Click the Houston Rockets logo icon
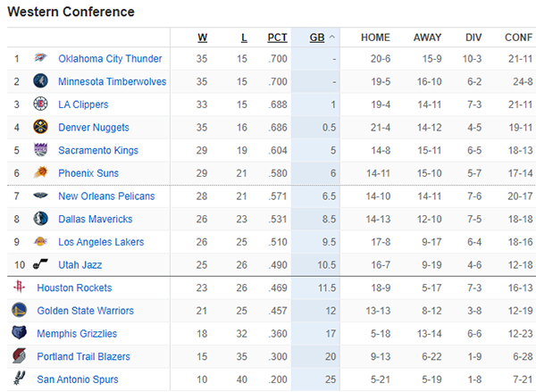The width and height of the screenshot is (536, 392). click(19, 288)
